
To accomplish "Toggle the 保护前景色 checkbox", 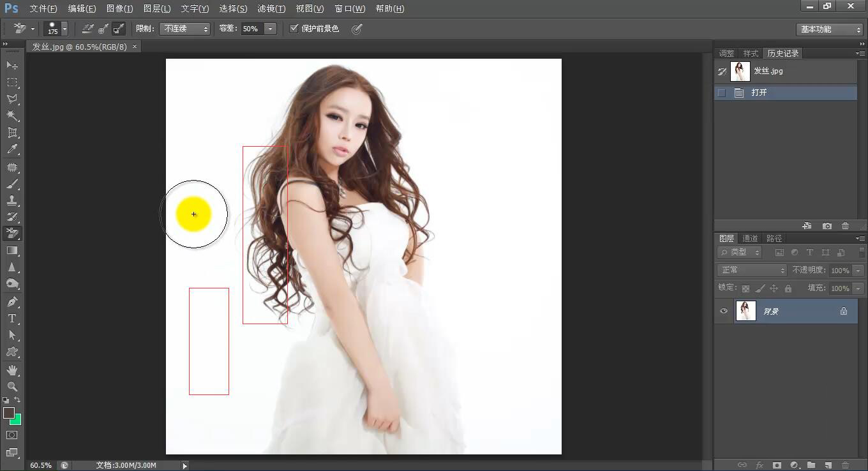I will 294,29.
